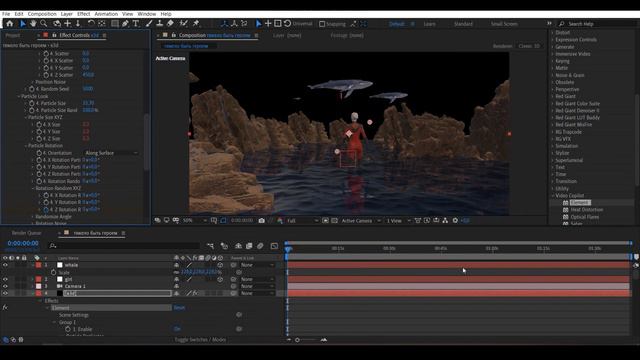Toggle Scale stopwatch for whale layer
This screenshot has width=640, height=360.
[x=53, y=272]
